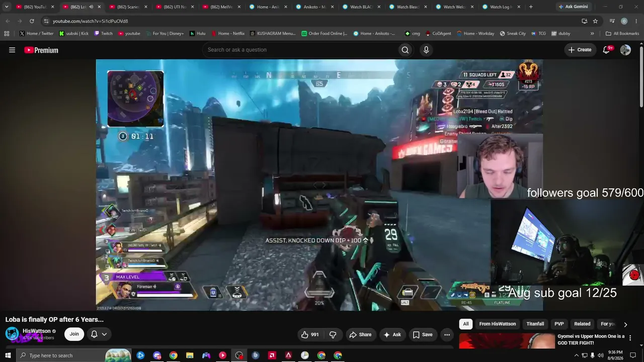Image resolution: width=644 pixels, height=362 pixels.
Task: Click the Create button in the YouTube header
Action: [x=580, y=50]
